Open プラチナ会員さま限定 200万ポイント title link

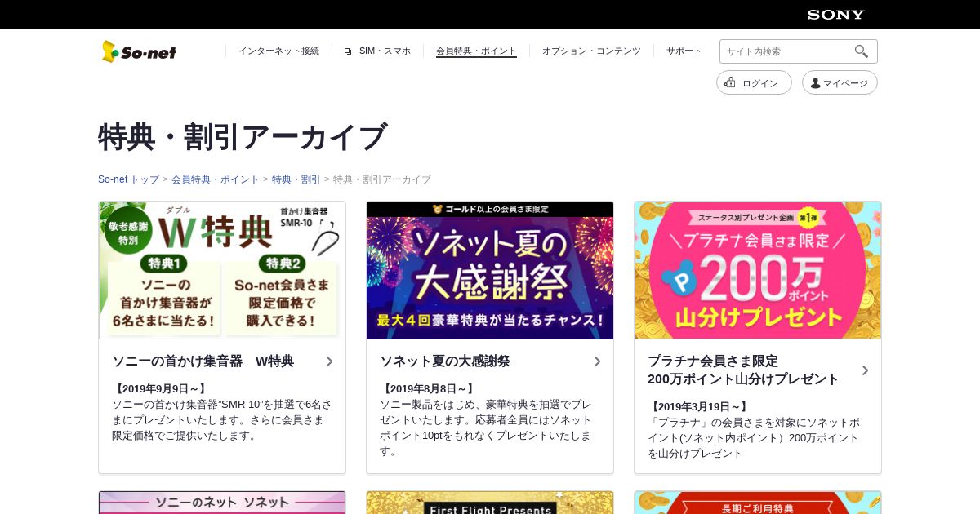[743, 370]
